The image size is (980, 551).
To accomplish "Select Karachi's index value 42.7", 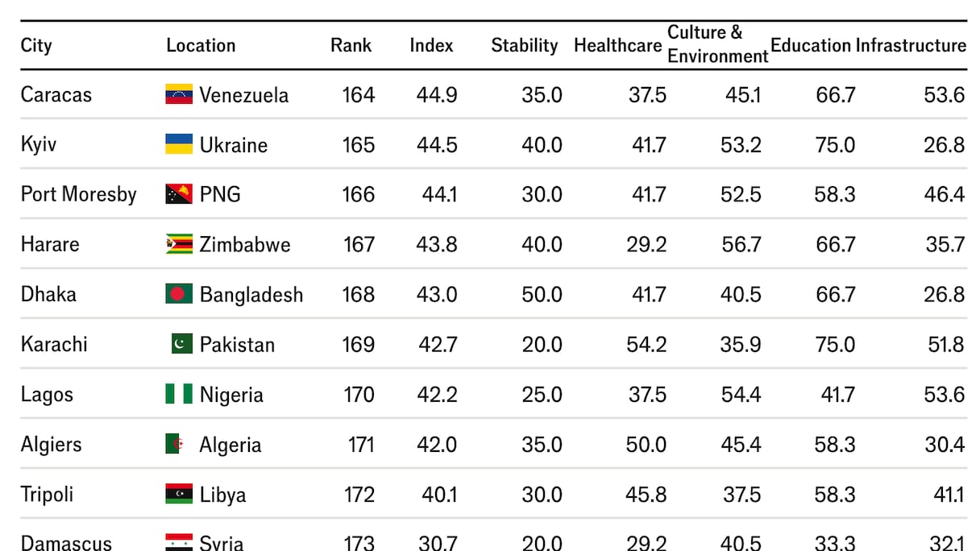I will [438, 344].
